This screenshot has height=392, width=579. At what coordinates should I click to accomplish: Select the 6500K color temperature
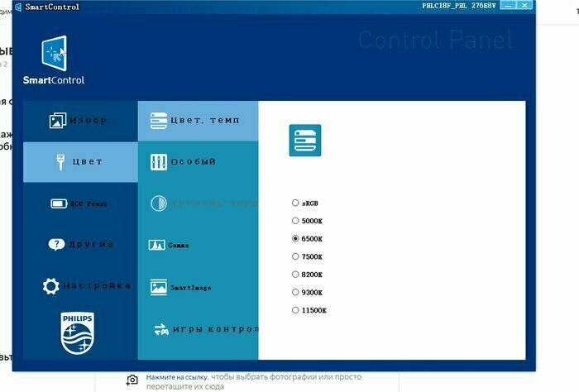tap(295, 238)
